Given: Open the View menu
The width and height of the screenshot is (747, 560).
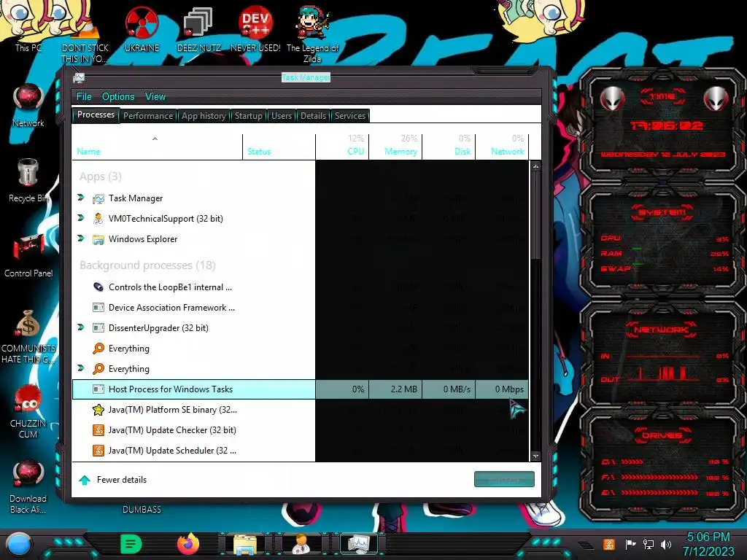Looking at the screenshot, I should [155, 97].
